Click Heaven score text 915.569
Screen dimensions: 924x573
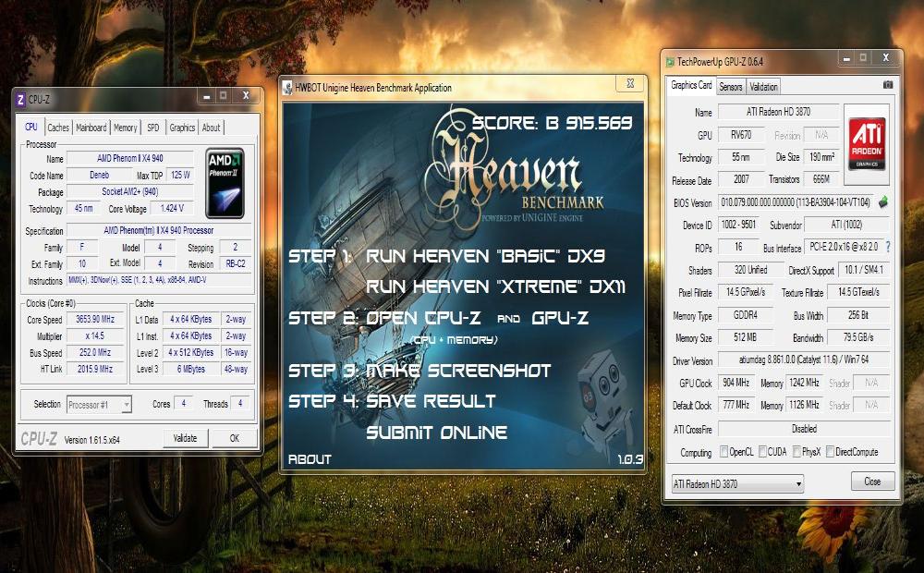click(x=599, y=123)
